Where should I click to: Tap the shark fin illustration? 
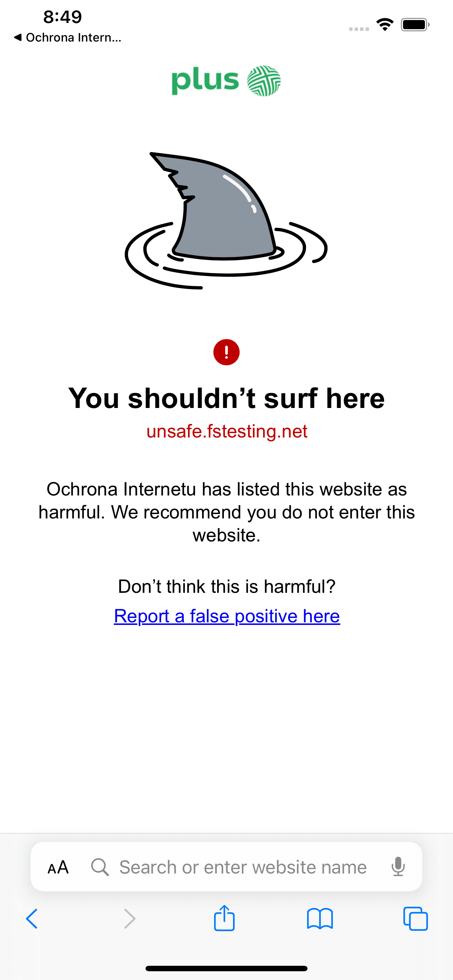coord(226,221)
